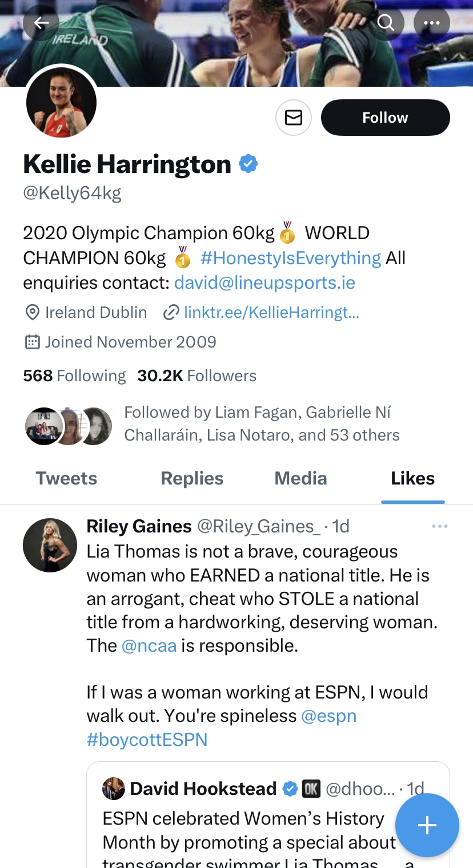Open the Media tab

[300, 478]
